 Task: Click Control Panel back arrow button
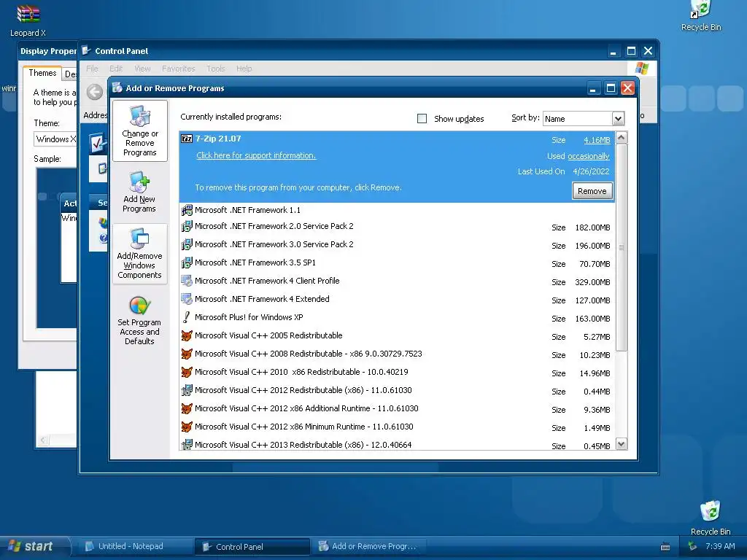(95, 92)
